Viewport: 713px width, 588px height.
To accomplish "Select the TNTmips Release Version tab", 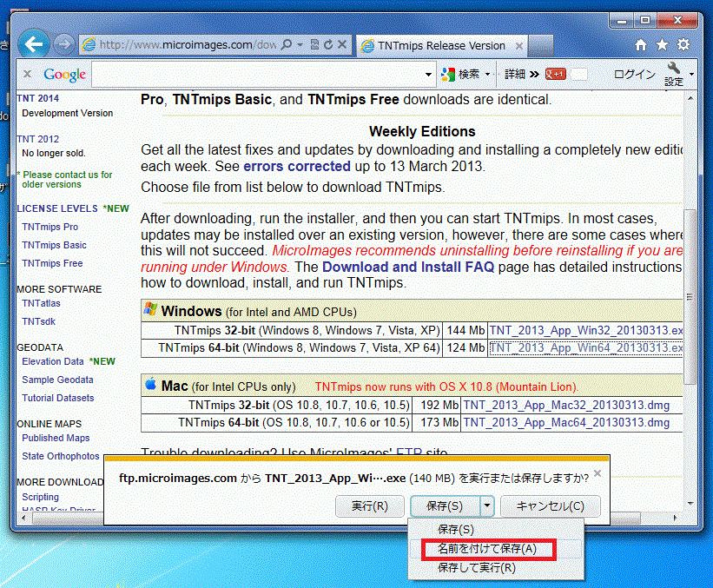I will [440, 45].
